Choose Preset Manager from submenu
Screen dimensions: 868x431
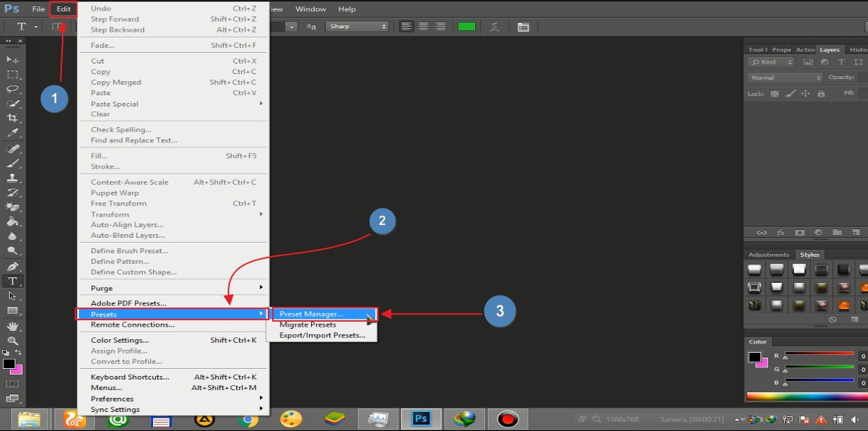pos(311,314)
